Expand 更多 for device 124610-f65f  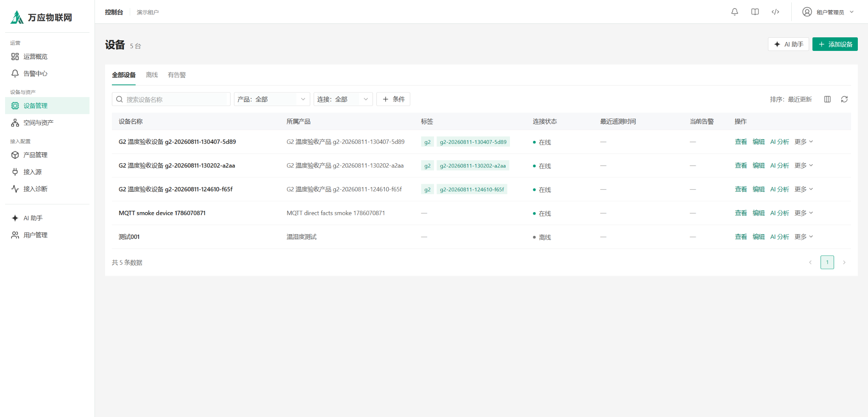[804, 189]
